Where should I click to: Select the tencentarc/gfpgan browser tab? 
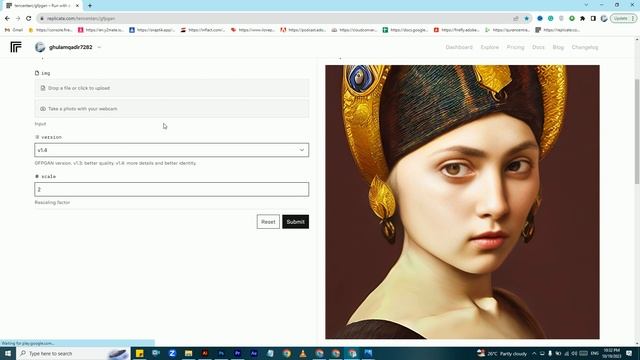click(42, 6)
